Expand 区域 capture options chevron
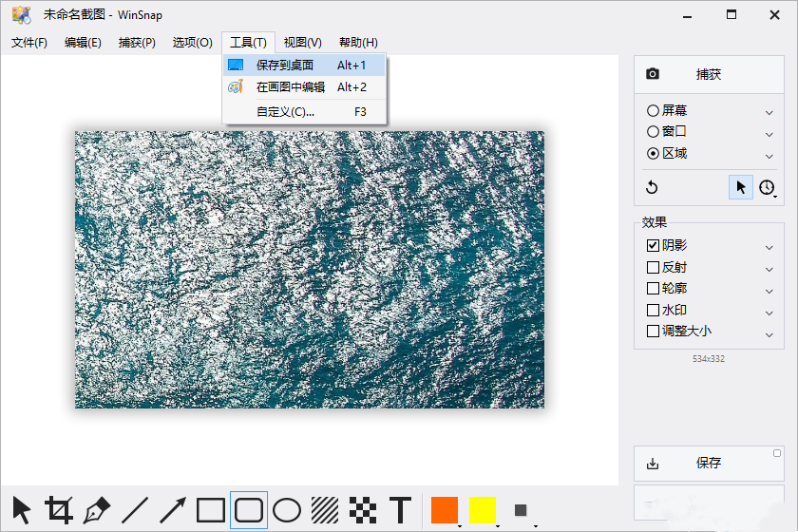798x532 pixels. (x=769, y=157)
